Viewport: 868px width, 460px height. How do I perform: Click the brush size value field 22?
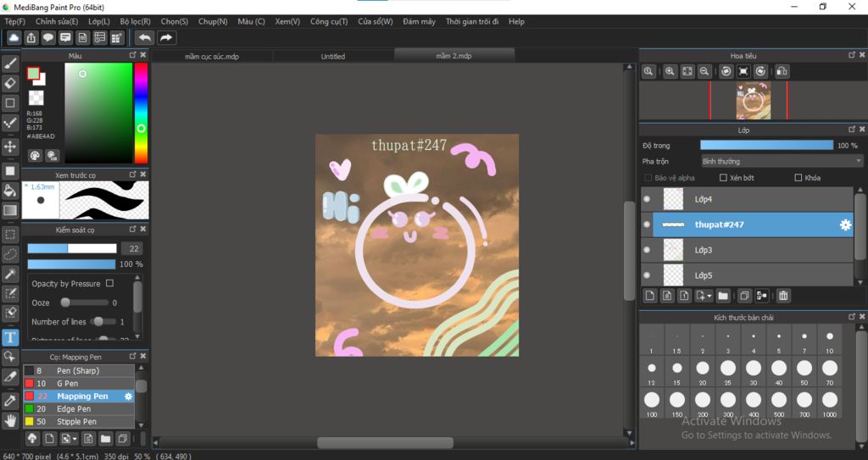[x=133, y=248]
